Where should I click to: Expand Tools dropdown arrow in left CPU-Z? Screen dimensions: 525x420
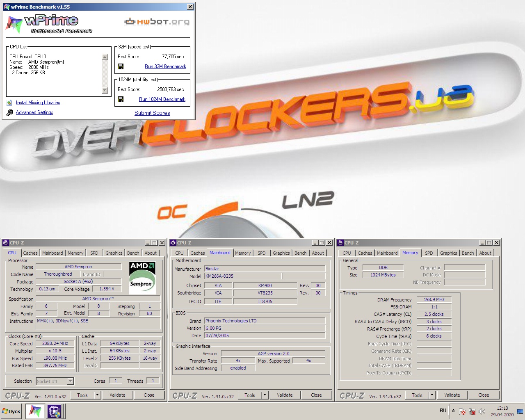(98, 395)
